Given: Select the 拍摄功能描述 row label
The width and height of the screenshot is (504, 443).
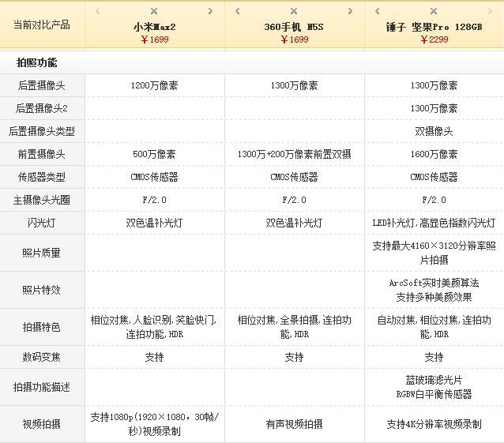Looking at the screenshot, I should [x=42, y=387].
